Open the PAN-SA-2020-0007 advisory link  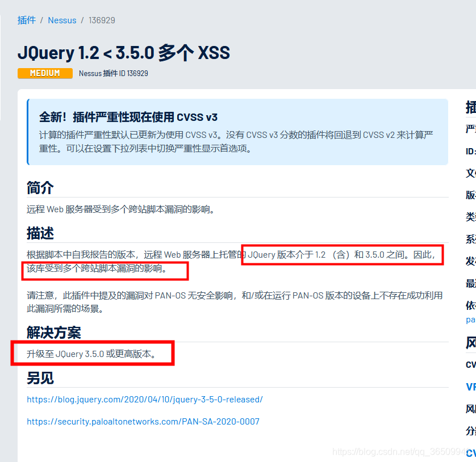(x=143, y=422)
